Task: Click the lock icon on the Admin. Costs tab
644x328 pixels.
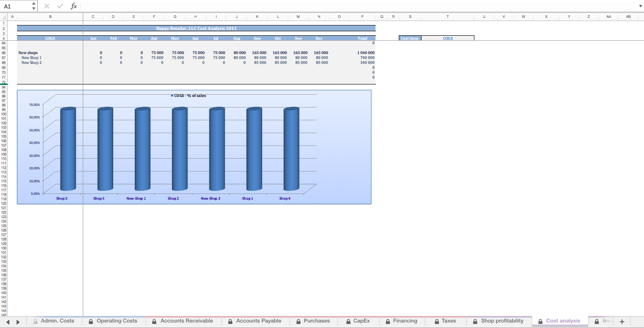Action: tap(34, 321)
